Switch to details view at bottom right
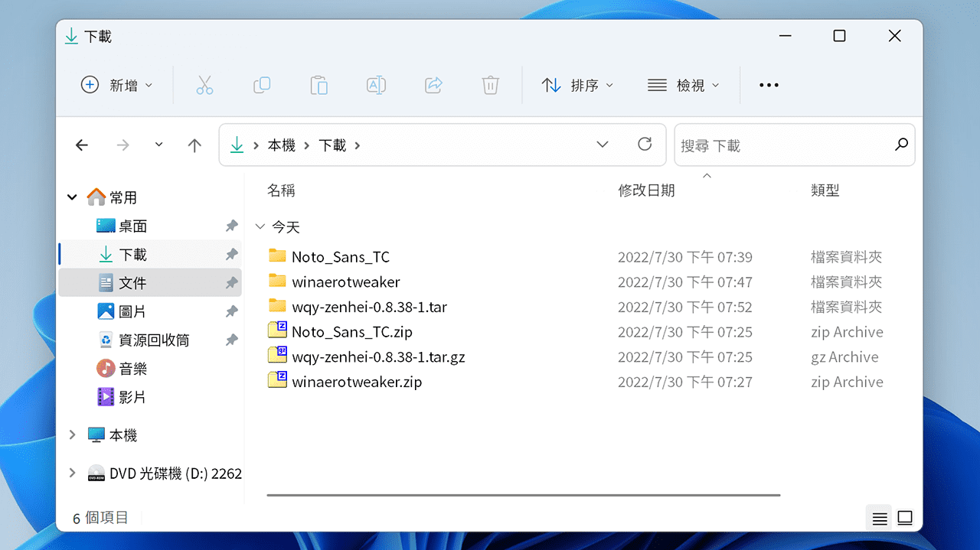Viewport: 980px width, 550px height. click(878, 517)
